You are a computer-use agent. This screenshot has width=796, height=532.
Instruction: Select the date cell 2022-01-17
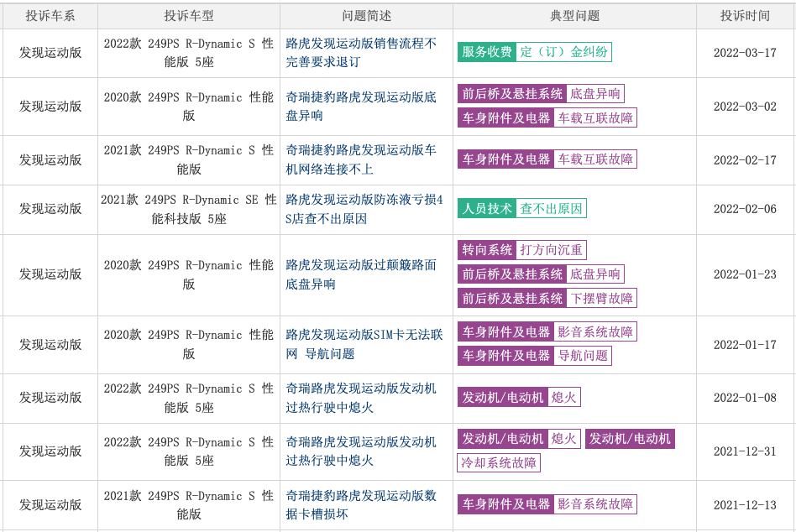coord(746,345)
